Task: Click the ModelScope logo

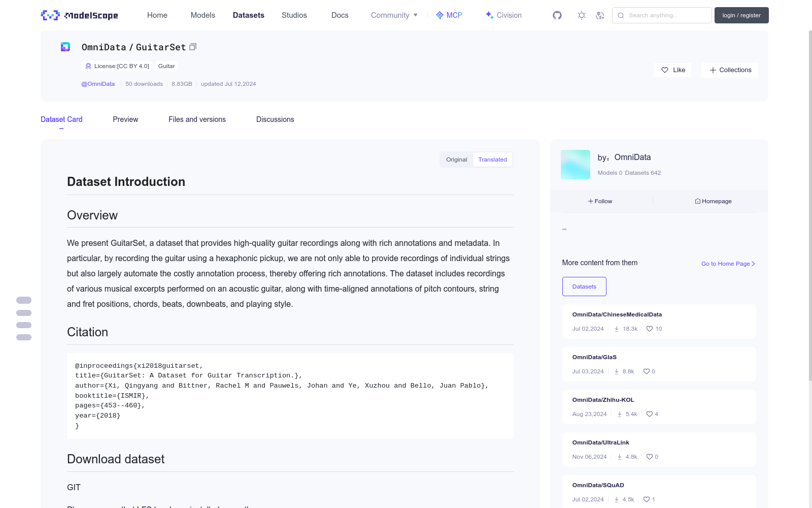Action: click(x=80, y=15)
